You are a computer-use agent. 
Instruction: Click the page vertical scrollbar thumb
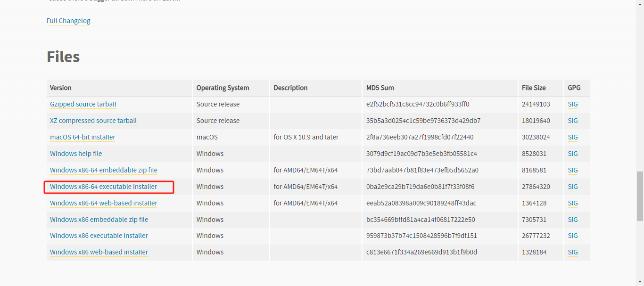pos(640,196)
